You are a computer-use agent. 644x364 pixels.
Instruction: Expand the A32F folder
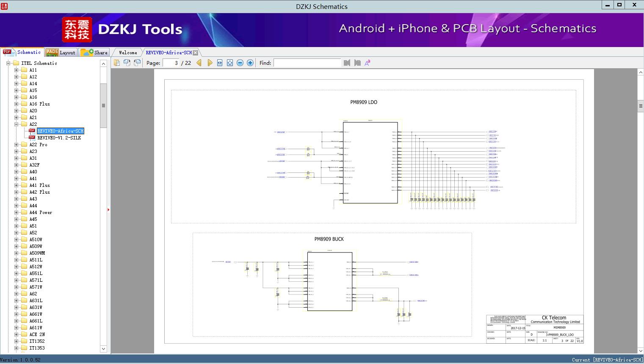(x=17, y=165)
